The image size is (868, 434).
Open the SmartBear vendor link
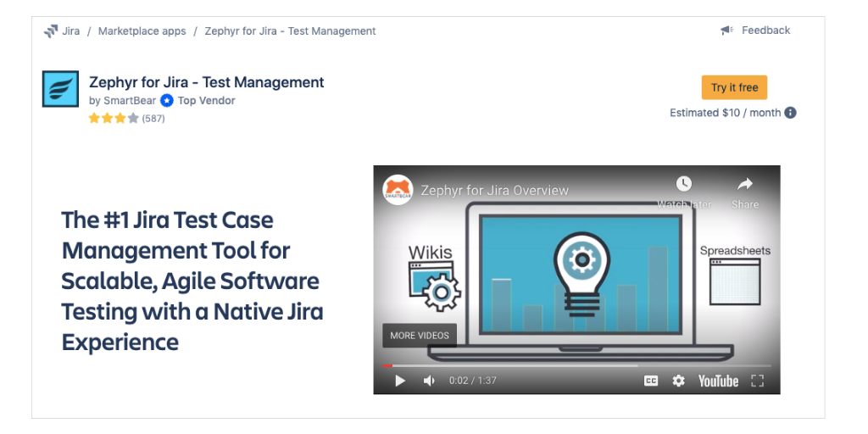pos(130,101)
